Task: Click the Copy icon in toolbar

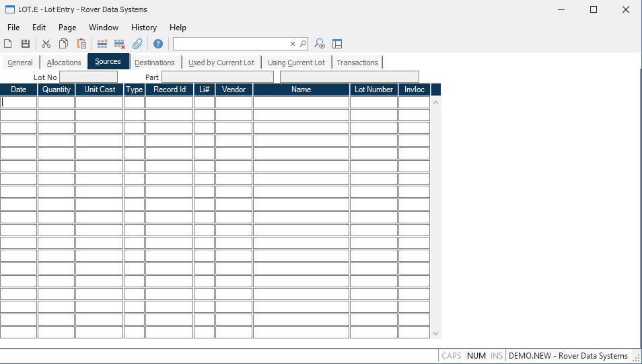Action: coord(63,44)
